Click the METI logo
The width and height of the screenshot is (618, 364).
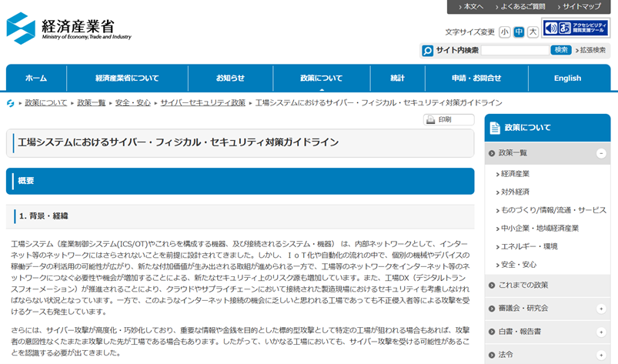click(x=69, y=27)
